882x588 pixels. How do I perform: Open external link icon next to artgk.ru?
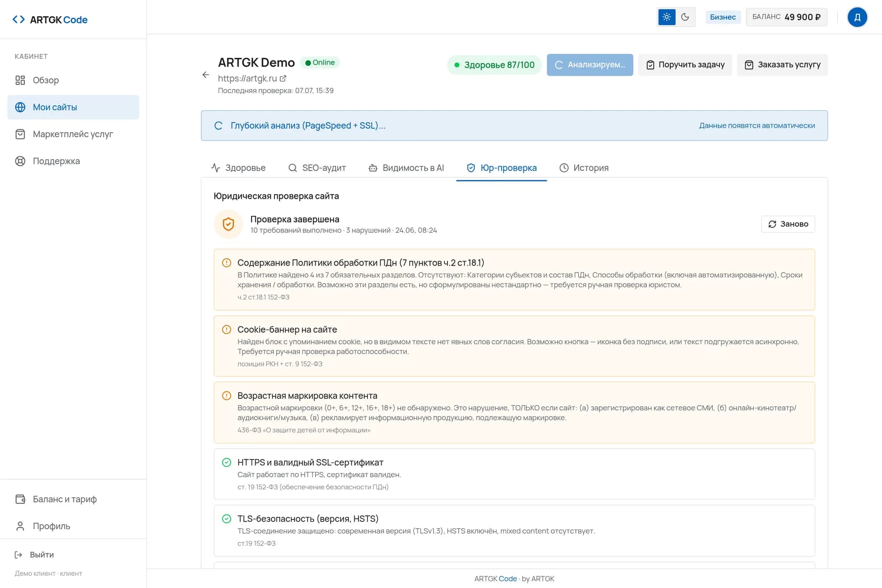pyautogui.click(x=283, y=78)
